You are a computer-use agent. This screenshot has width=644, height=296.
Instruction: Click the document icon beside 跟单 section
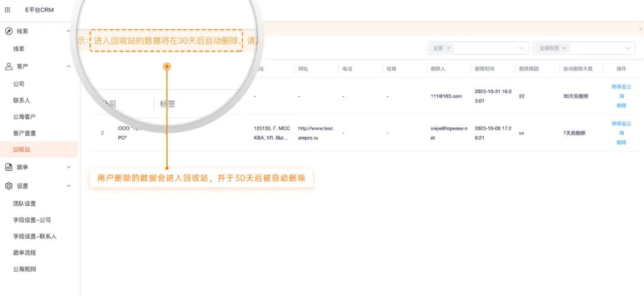tap(8, 167)
